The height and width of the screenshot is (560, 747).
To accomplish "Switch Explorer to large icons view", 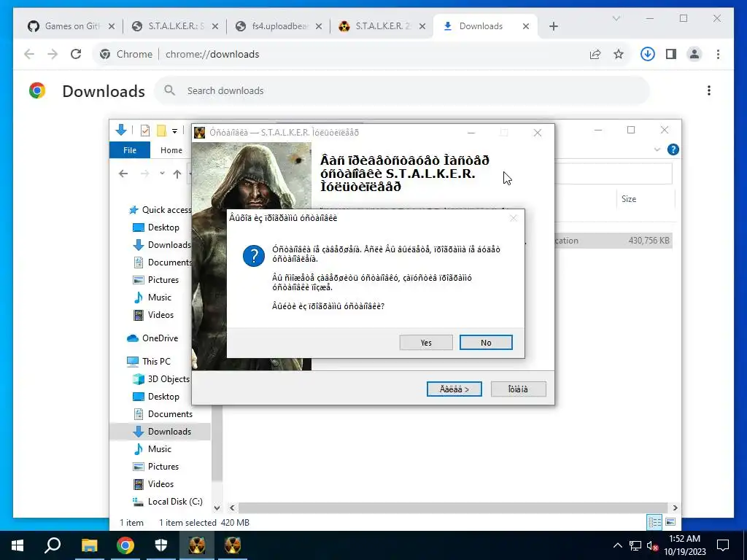I will (670, 522).
